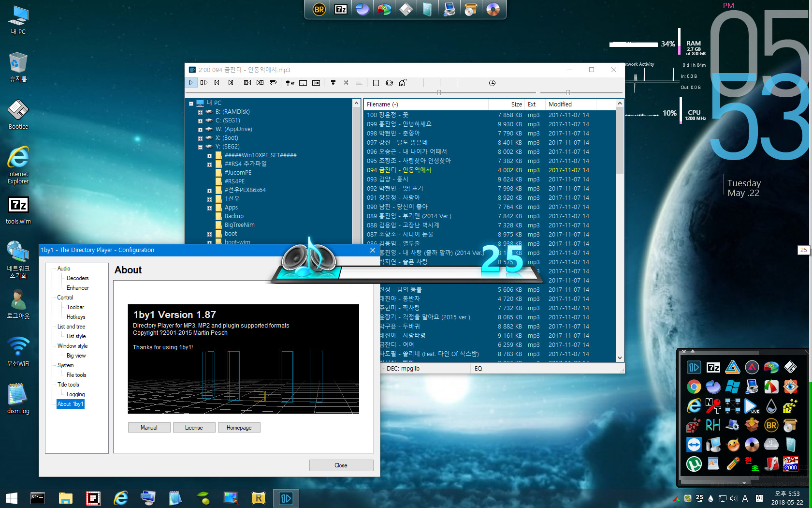The height and width of the screenshot is (508, 812).
Task: Open Big view in configuration tree
Action: [76, 356]
